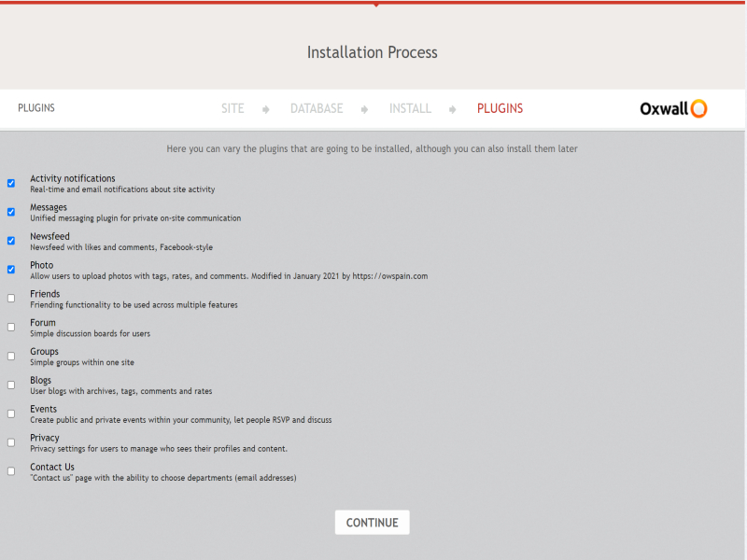Uncheck the Newsfeed plugin
747x560 pixels.
pyautogui.click(x=11, y=241)
